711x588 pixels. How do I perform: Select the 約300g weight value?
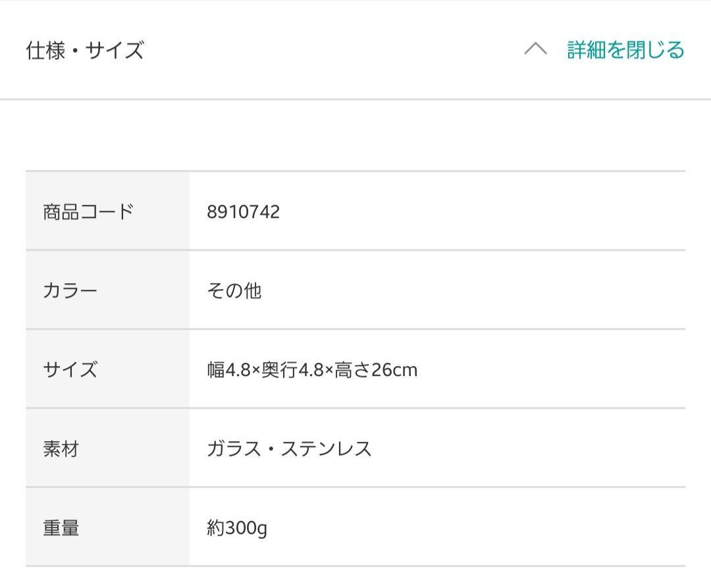pyautogui.click(x=237, y=528)
